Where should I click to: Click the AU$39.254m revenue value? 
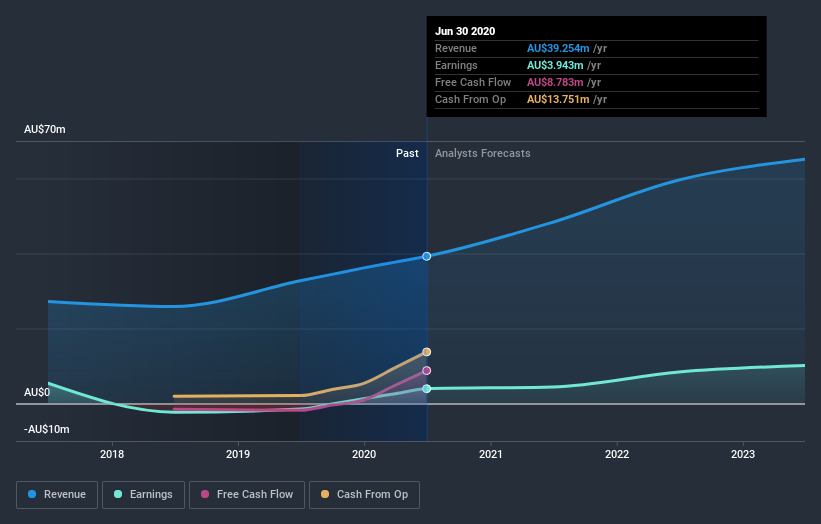pos(558,48)
